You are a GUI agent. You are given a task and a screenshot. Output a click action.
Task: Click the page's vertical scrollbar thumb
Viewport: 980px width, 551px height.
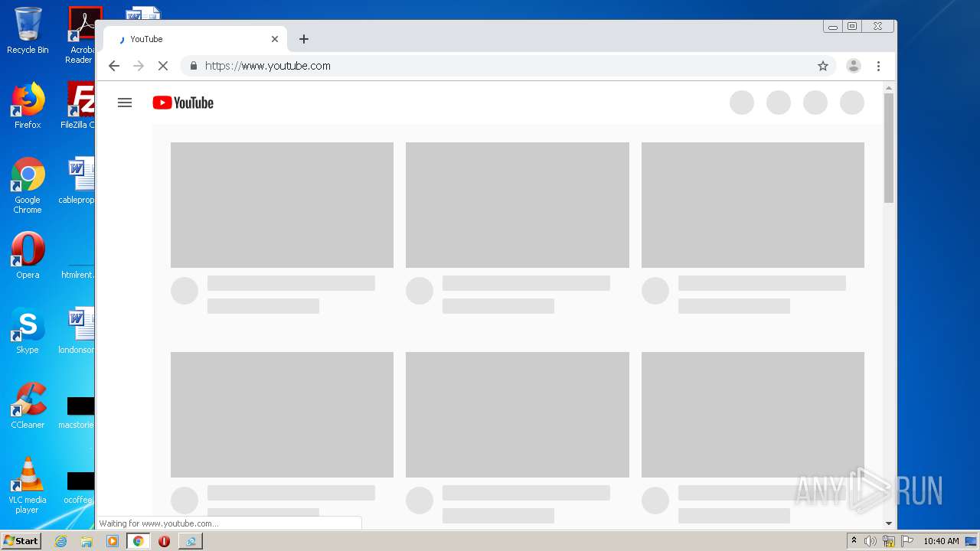tap(889, 148)
